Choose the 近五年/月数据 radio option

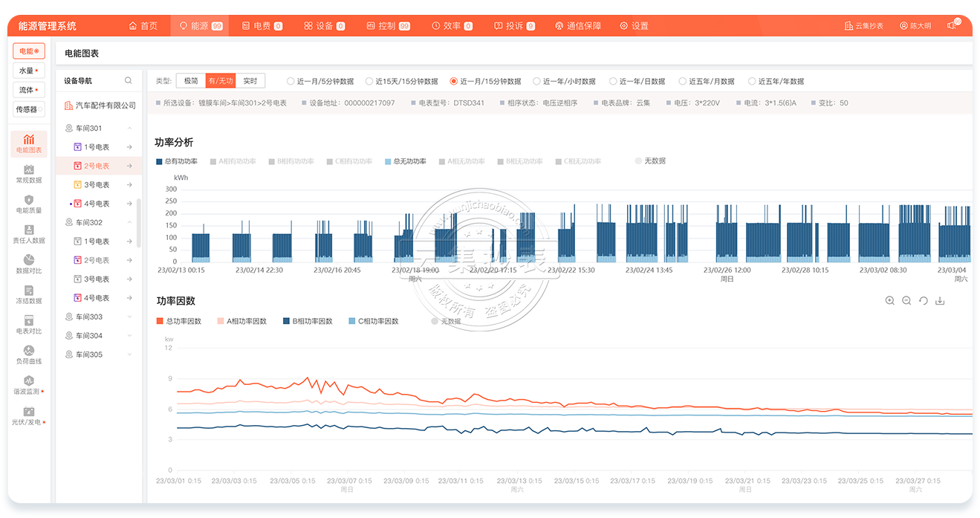683,82
